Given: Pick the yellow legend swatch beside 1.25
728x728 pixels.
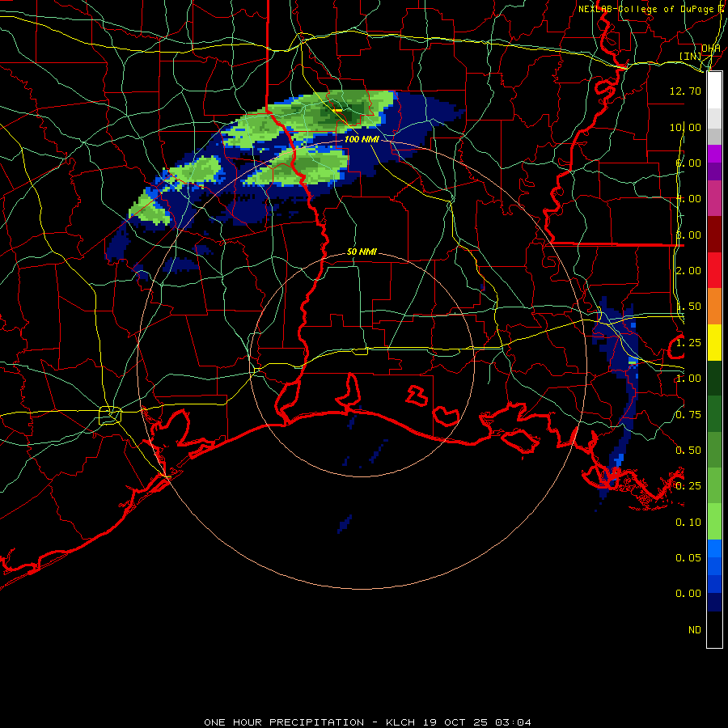Looking at the screenshot, I should click(714, 342).
